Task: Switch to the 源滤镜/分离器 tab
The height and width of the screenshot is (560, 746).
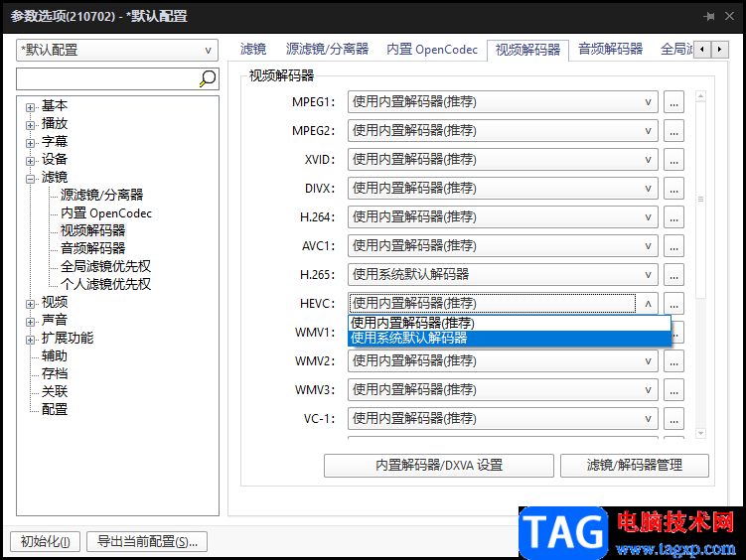Action: [328, 49]
